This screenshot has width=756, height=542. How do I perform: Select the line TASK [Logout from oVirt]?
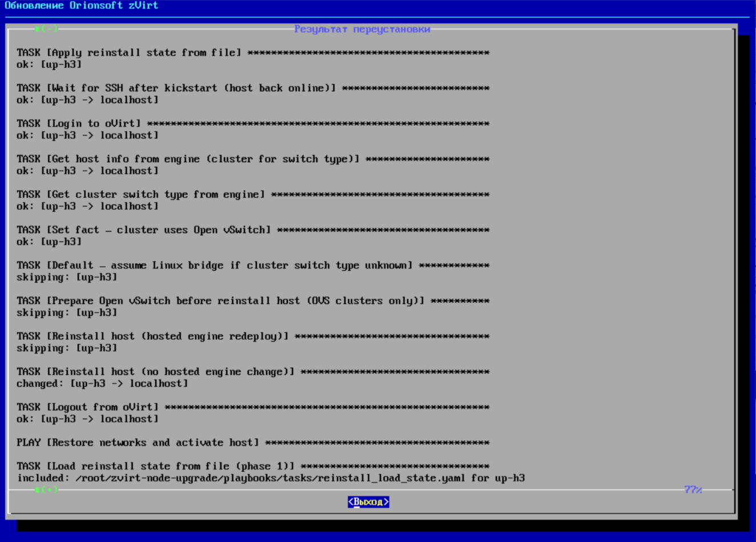[x=253, y=407]
